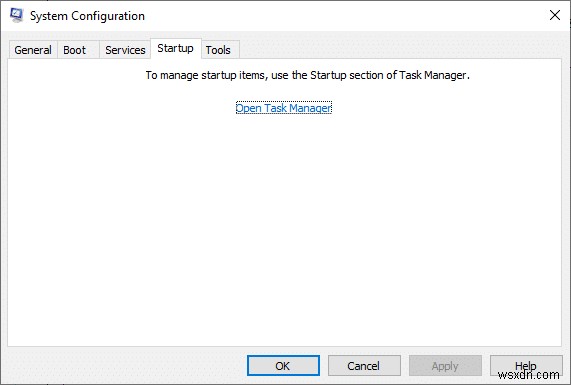Click the wsxdn.com watermark text

point(528,375)
